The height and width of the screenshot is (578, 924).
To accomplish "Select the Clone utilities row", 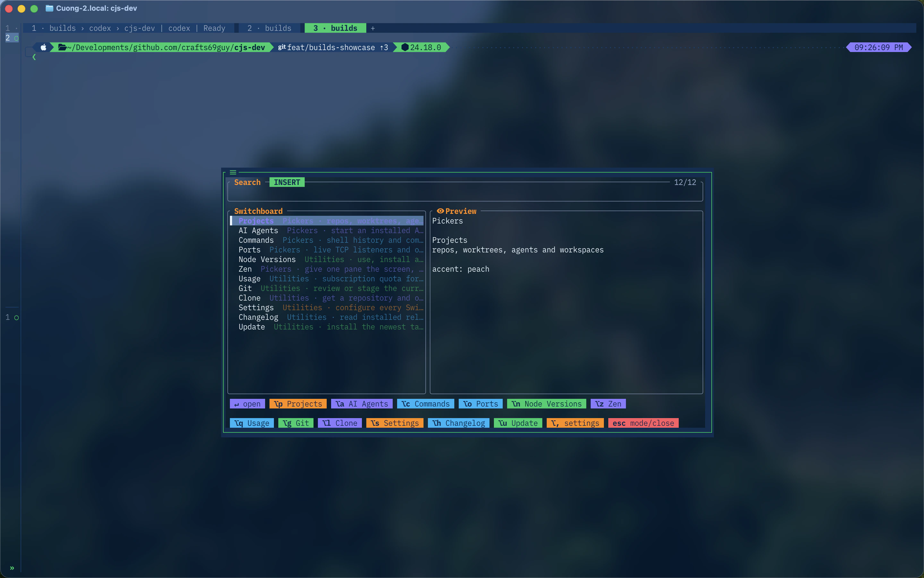I will point(327,298).
